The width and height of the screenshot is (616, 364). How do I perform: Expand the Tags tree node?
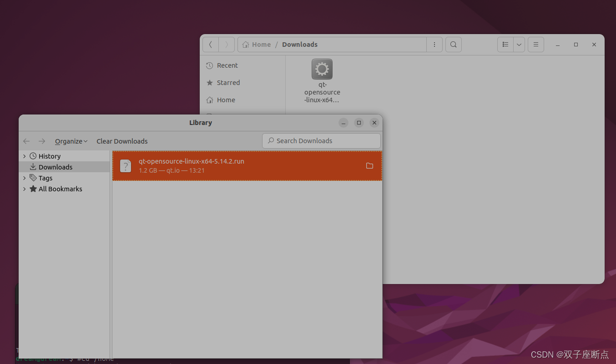click(x=25, y=178)
